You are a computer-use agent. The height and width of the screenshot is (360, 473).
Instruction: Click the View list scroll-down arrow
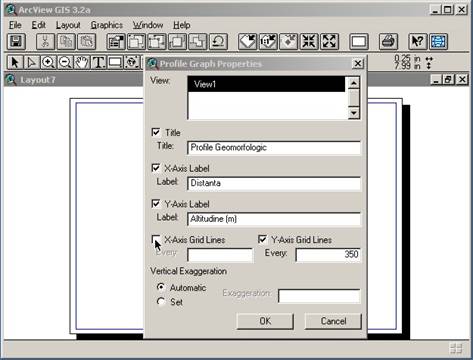(x=354, y=113)
